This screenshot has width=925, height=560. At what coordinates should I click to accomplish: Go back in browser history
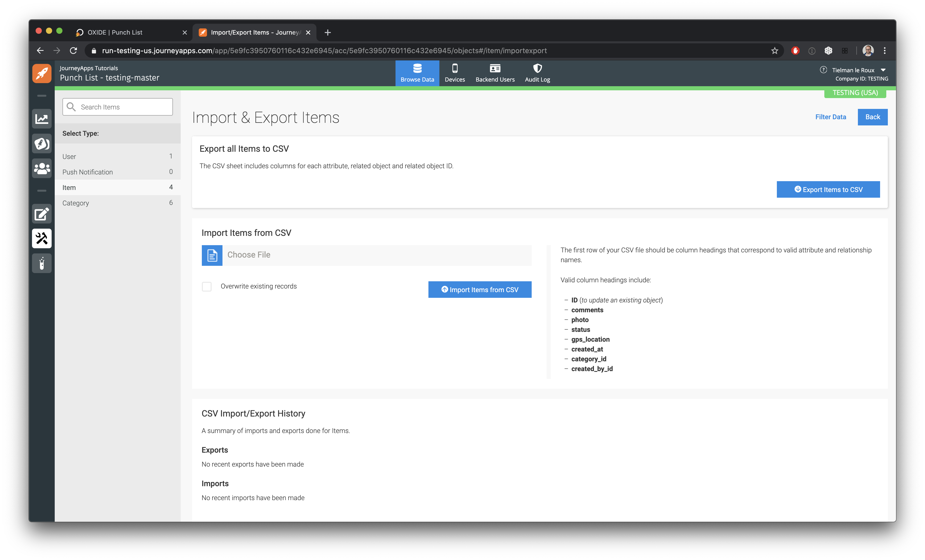[40, 51]
